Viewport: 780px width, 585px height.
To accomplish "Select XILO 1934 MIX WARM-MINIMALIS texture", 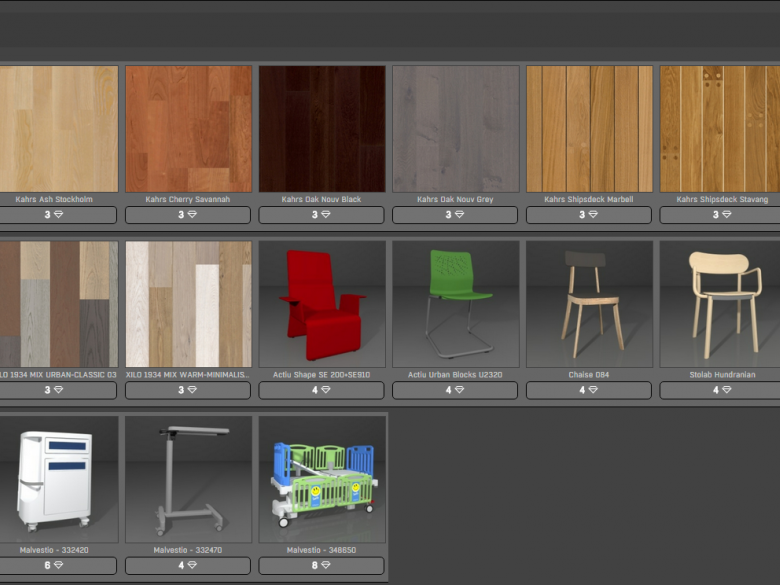I will 189,304.
